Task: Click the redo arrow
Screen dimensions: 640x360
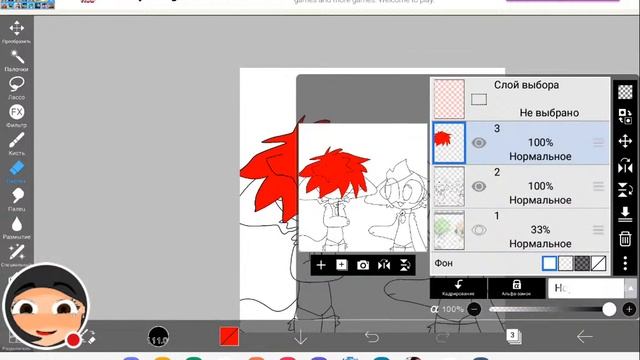Action: point(442,337)
